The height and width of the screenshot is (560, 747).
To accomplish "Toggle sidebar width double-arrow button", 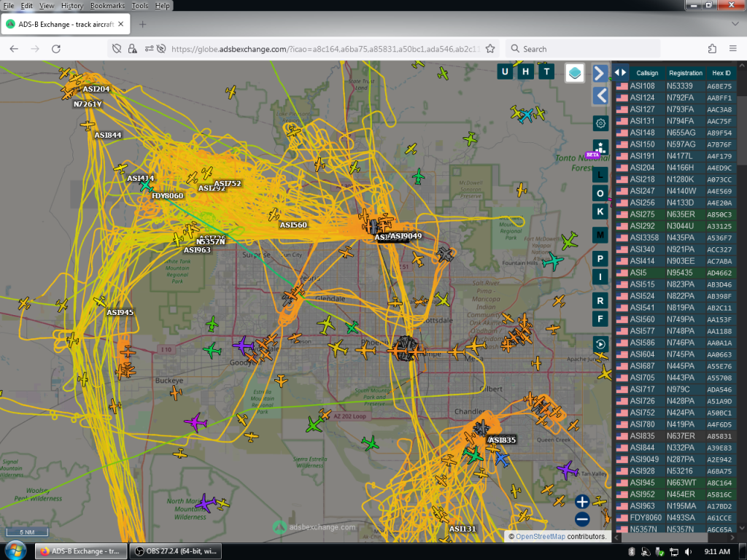I will (620, 72).
